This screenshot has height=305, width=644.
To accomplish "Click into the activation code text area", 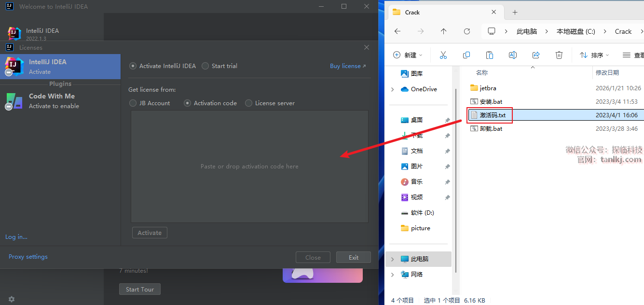I will pos(249,166).
